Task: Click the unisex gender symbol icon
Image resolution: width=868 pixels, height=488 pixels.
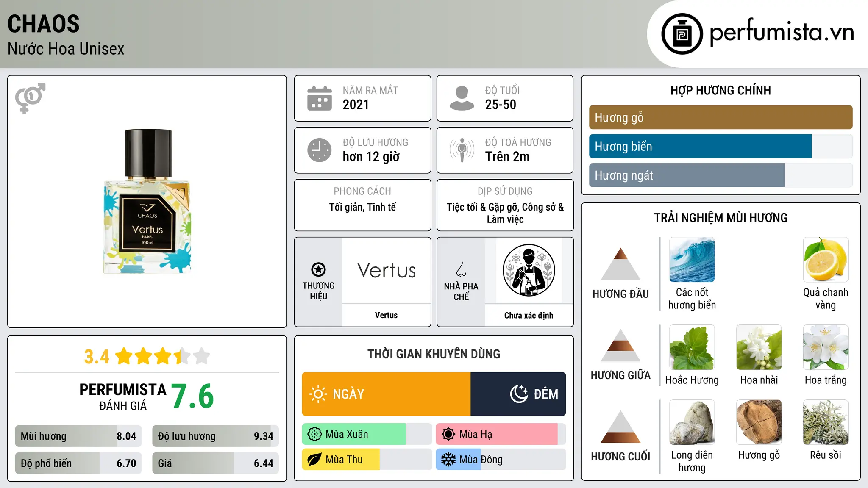Action: [x=30, y=98]
